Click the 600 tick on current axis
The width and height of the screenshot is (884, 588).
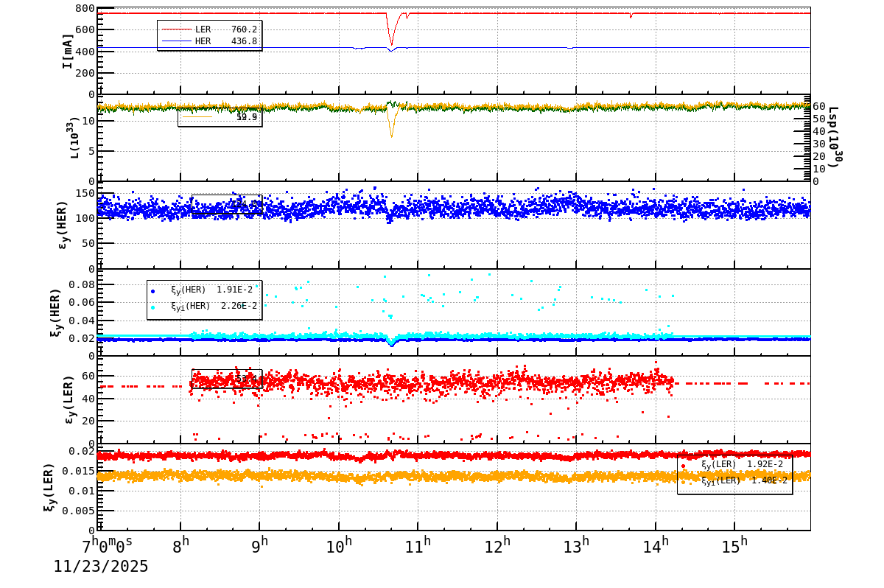tap(85, 30)
